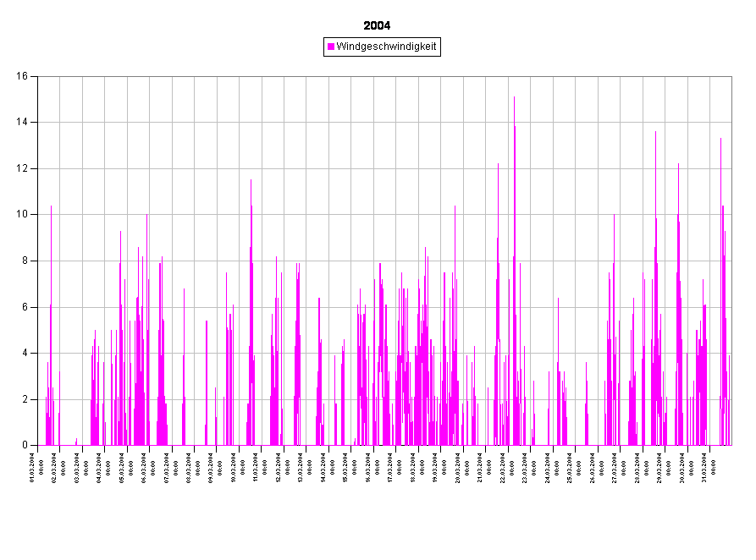Select the rightmost tall spike in the chart

click(x=721, y=140)
